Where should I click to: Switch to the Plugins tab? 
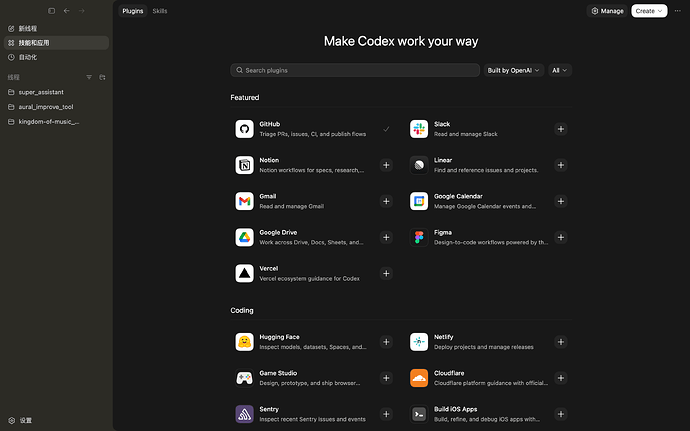click(132, 11)
